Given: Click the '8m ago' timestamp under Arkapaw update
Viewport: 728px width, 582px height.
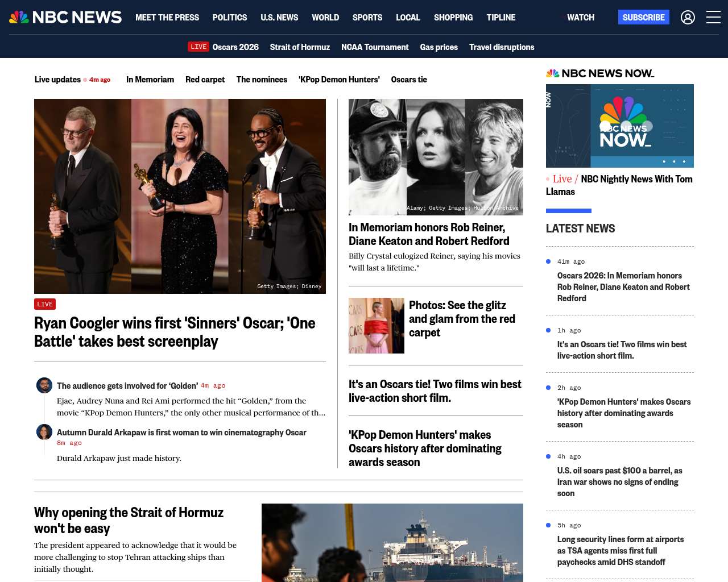Looking at the screenshot, I should pos(69,443).
